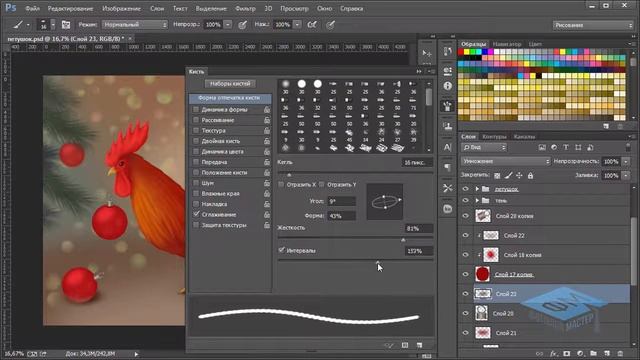Open the opacity slider dropdown arrow

[228, 25]
